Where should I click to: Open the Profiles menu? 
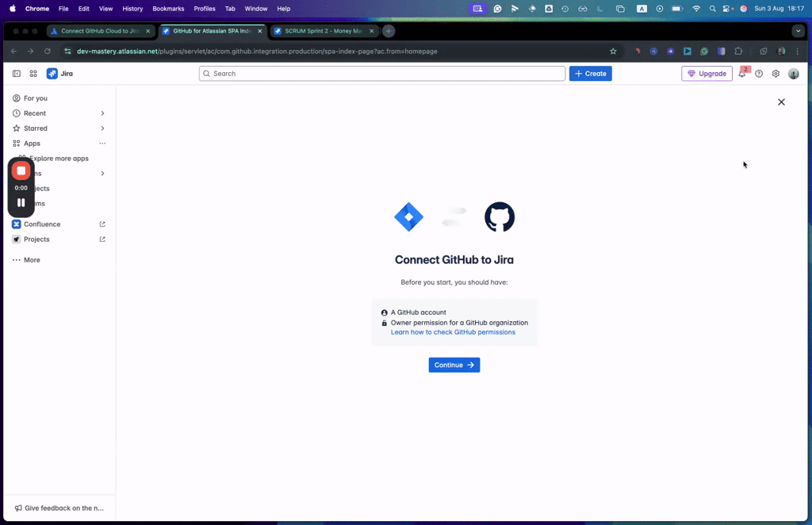click(x=205, y=9)
